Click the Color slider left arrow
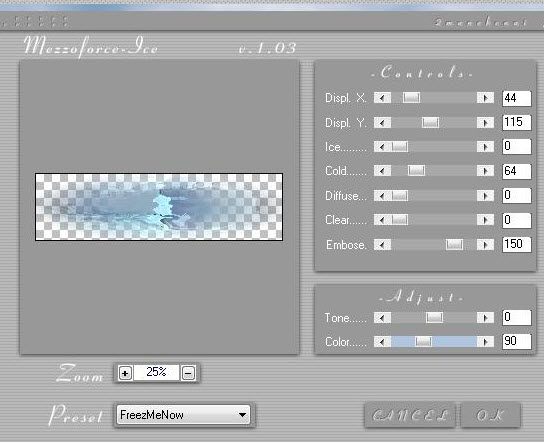 (x=382, y=342)
